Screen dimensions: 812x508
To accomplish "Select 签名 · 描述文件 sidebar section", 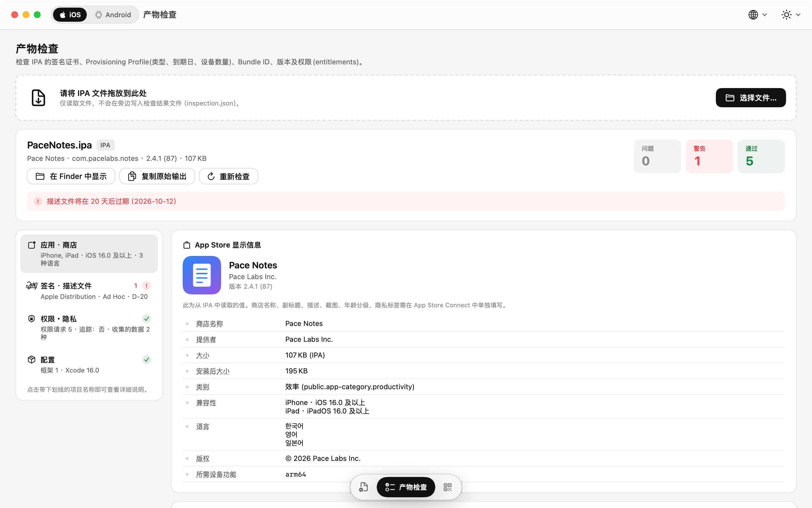I will [89, 291].
